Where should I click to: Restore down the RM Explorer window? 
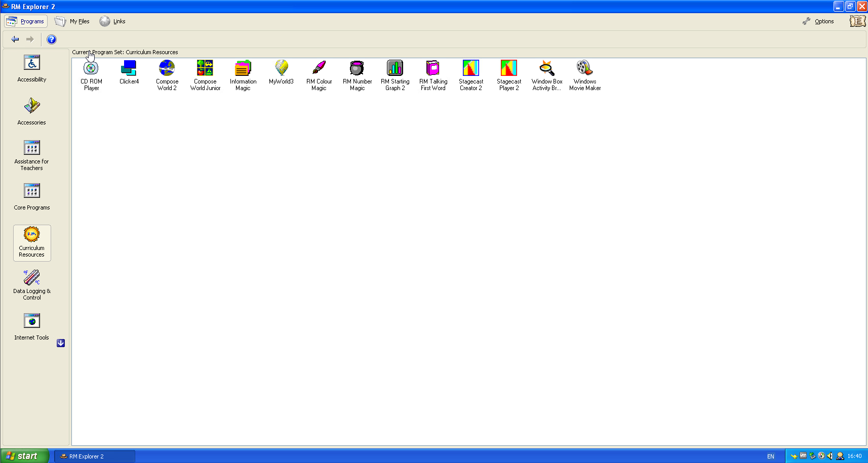coord(850,7)
